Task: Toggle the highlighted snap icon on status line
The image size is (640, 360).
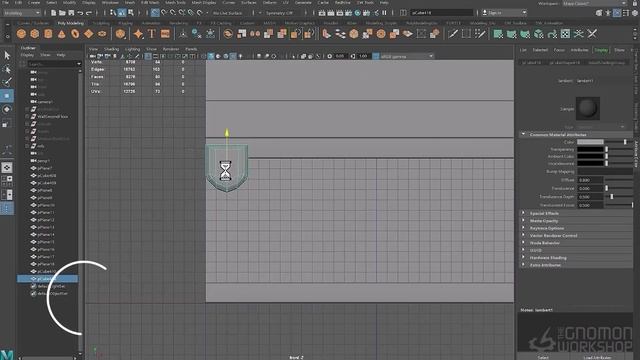Action: (x=155, y=13)
